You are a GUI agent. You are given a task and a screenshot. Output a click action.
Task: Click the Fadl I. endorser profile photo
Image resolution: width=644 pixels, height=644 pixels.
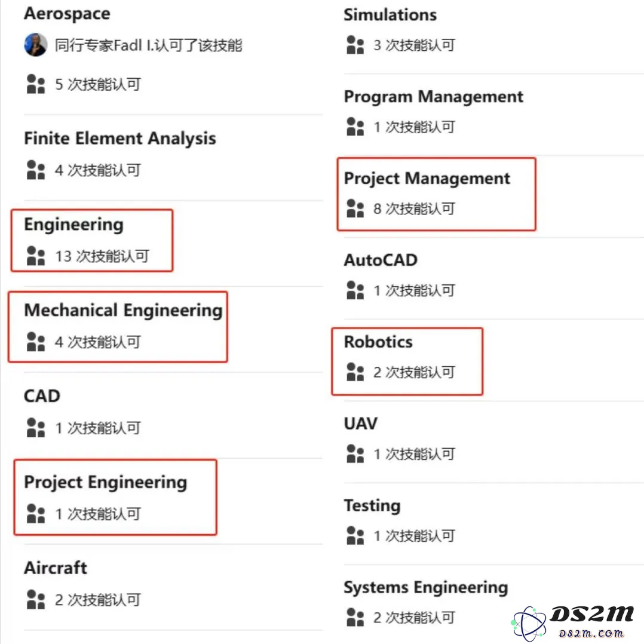(35, 45)
